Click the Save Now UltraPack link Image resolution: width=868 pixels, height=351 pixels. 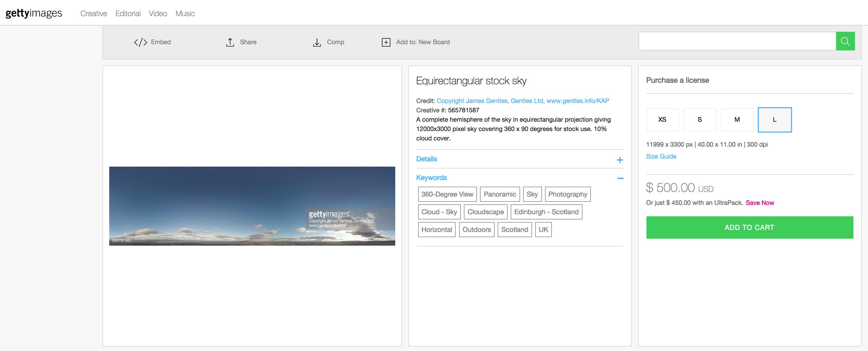(760, 203)
